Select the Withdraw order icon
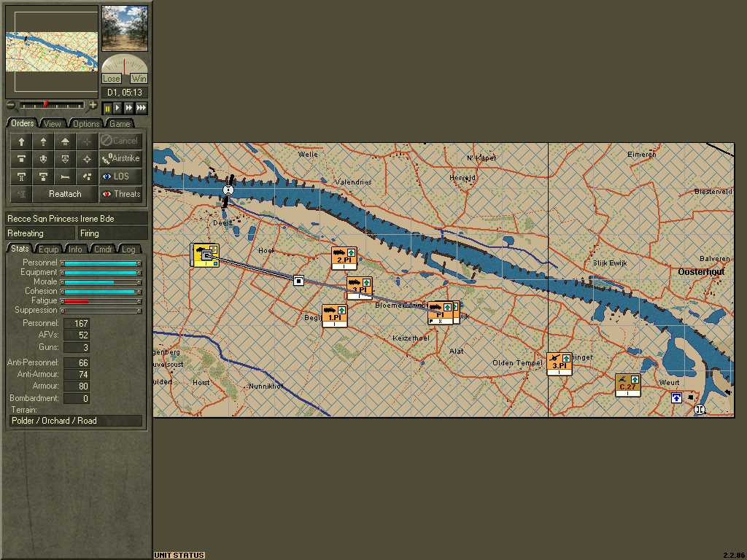This screenshot has height=560, width=747. point(65,158)
